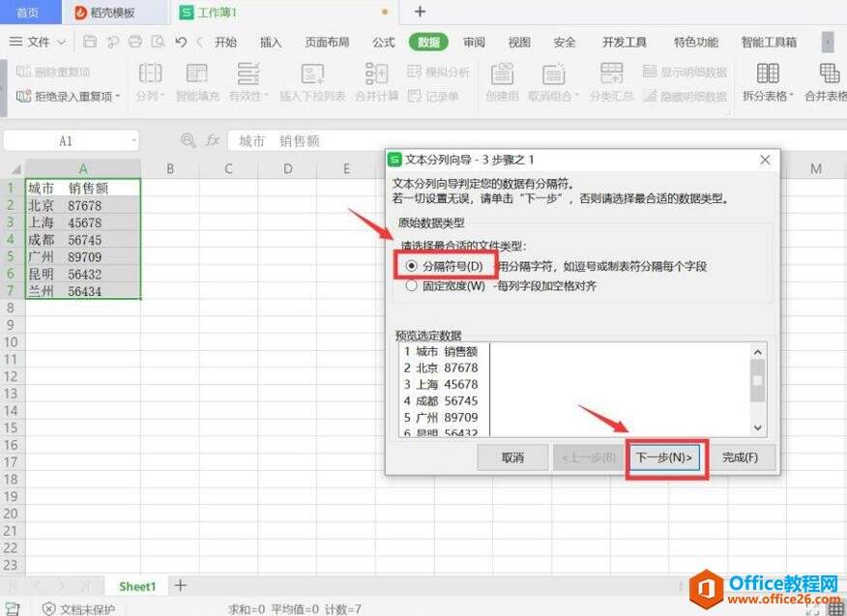Click cell containing 兰州 56434
This screenshot has height=616, width=847.
click(x=82, y=291)
